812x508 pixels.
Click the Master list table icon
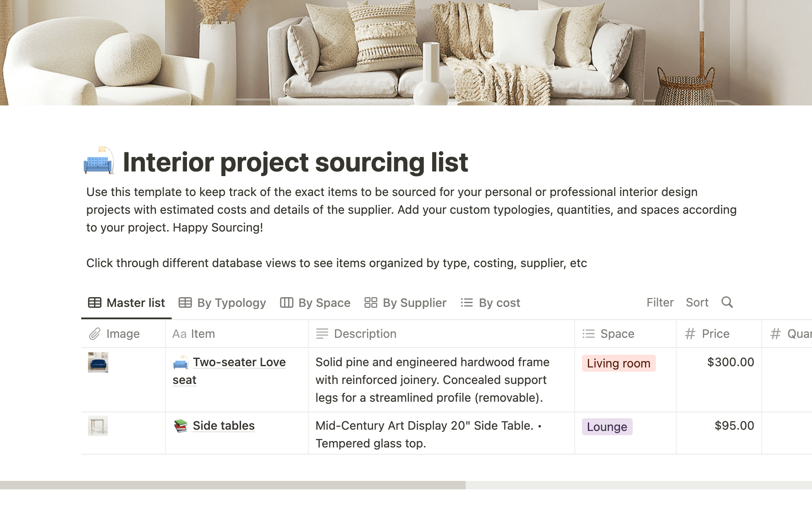click(94, 303)
